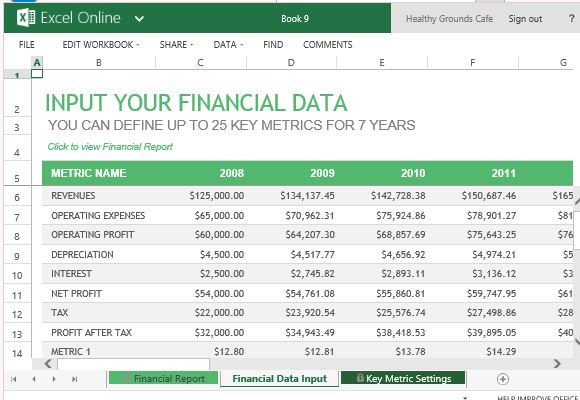Jump to first sheet navigation arrow
This screenshot has width=580, height=400.
pyautogui.click(x=14, y=379)
